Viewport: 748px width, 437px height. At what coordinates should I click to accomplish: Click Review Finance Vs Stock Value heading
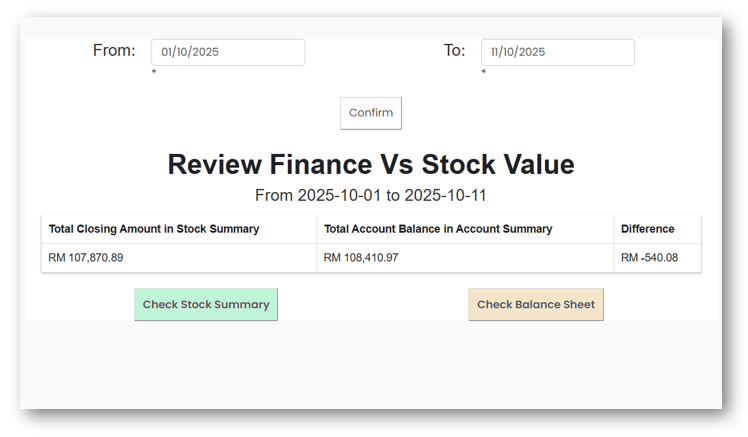(x=371, y=165)
